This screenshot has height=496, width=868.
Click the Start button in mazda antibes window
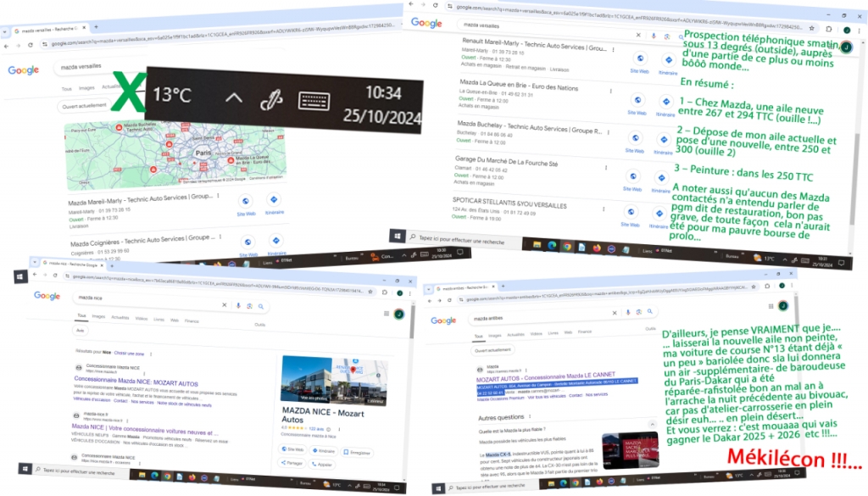point(438,488)
